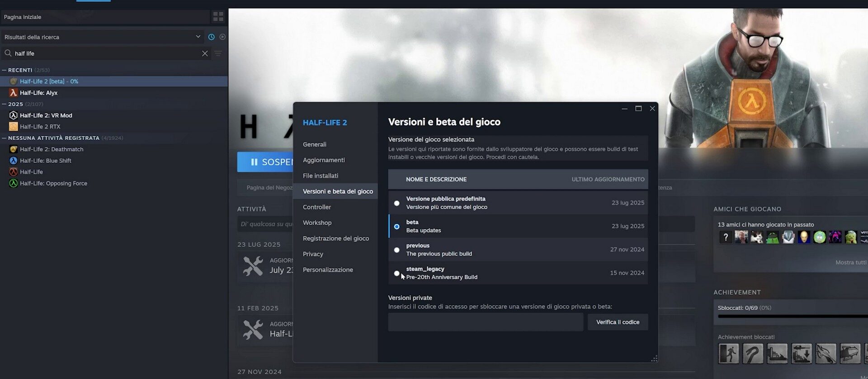Image resolution: width=868 pixels, height=379 pixels.
Task: Click the 'Mostra tutti' friends link
Action: point(851,262)
